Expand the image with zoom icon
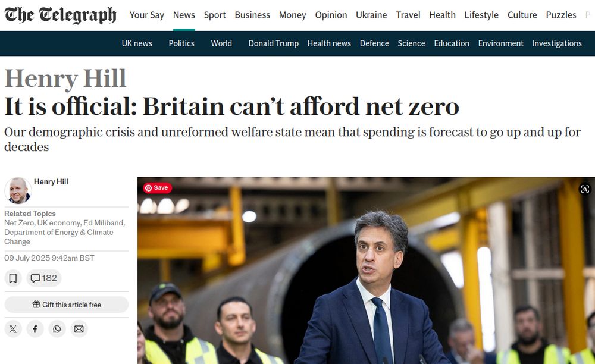595x364 pixels. [585, 189]
